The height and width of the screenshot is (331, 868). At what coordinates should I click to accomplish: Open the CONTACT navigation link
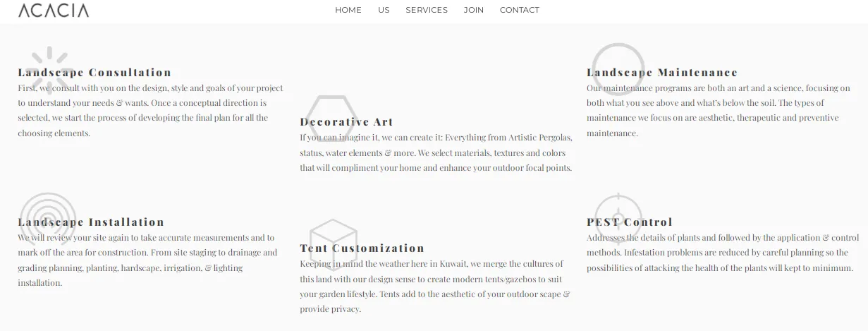click(520, 10)
